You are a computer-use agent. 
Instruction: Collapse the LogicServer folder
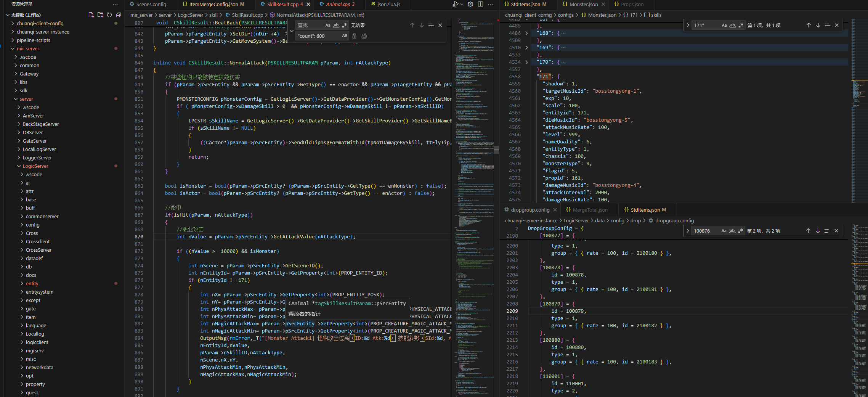(x=35, y=166)
